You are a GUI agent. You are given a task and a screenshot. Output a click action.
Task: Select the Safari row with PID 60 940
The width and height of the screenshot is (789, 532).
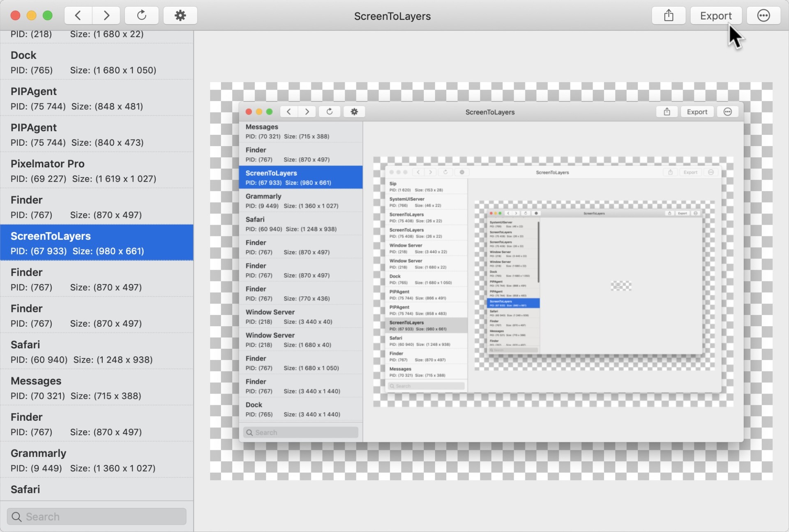pos(97,351)
